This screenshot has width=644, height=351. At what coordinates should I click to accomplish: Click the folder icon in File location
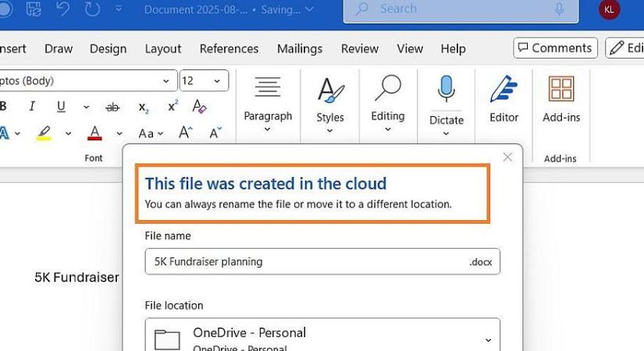point(167,339)
